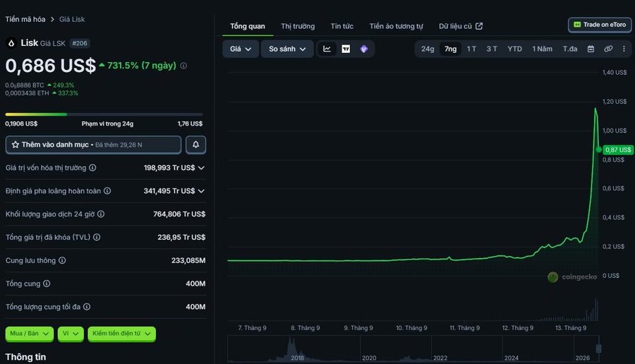
Task: Click the 1,76 US$ high value
Action: point(190,123)
